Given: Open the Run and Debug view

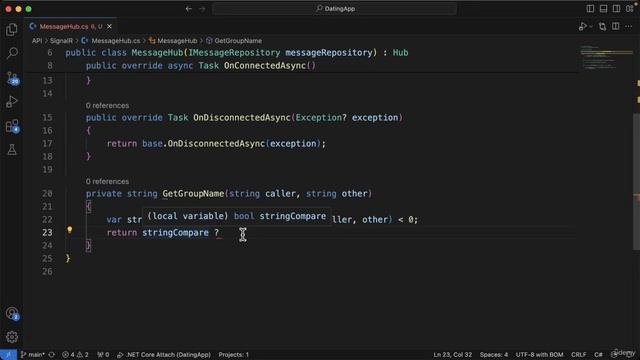Looking at the screenshot, I should 12,102.
